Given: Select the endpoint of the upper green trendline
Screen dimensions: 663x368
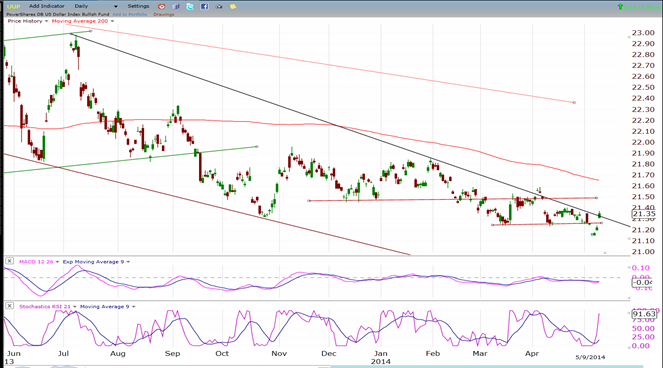Looking at the screenshot, I should point(90,31).
